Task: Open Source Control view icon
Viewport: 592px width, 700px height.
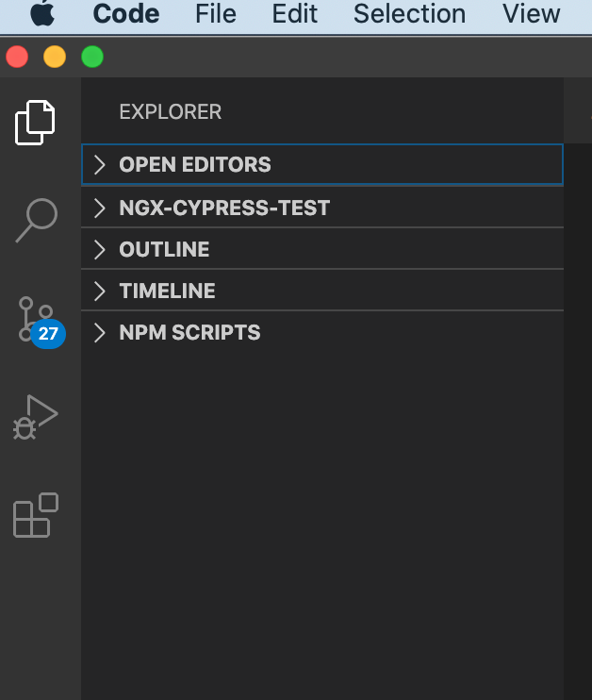Action: pyautogui.click(x=38, y=320)
